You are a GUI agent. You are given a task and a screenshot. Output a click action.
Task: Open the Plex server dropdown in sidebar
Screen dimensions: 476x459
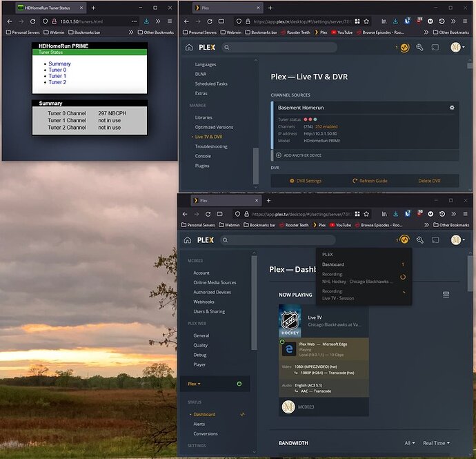tap(194, 384)
